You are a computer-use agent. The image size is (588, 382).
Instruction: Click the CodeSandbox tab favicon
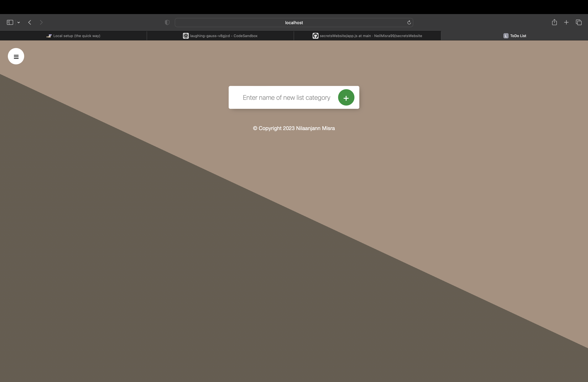186,36
